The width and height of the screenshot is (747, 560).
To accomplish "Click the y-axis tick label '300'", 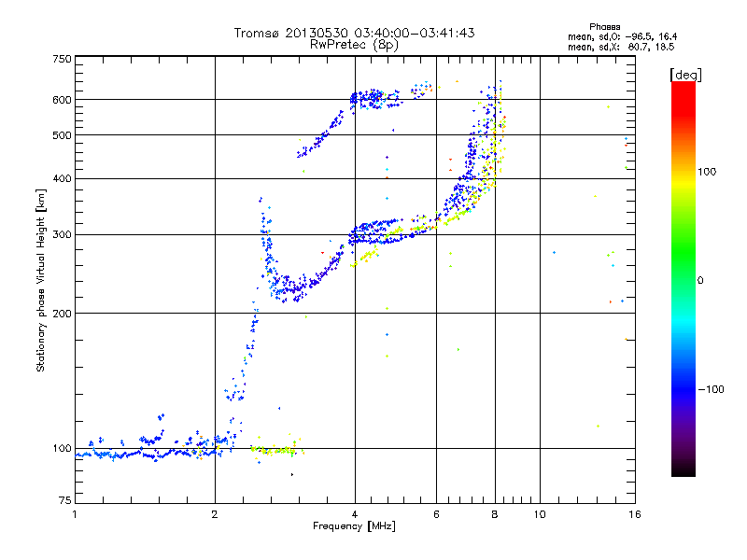I will tap(62, 234).
